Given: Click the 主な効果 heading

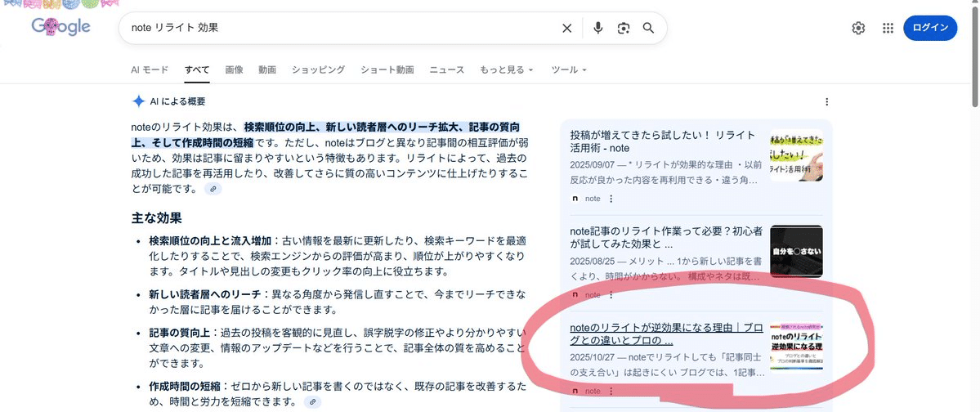Looking at the screenshot, I should [156, 218].
